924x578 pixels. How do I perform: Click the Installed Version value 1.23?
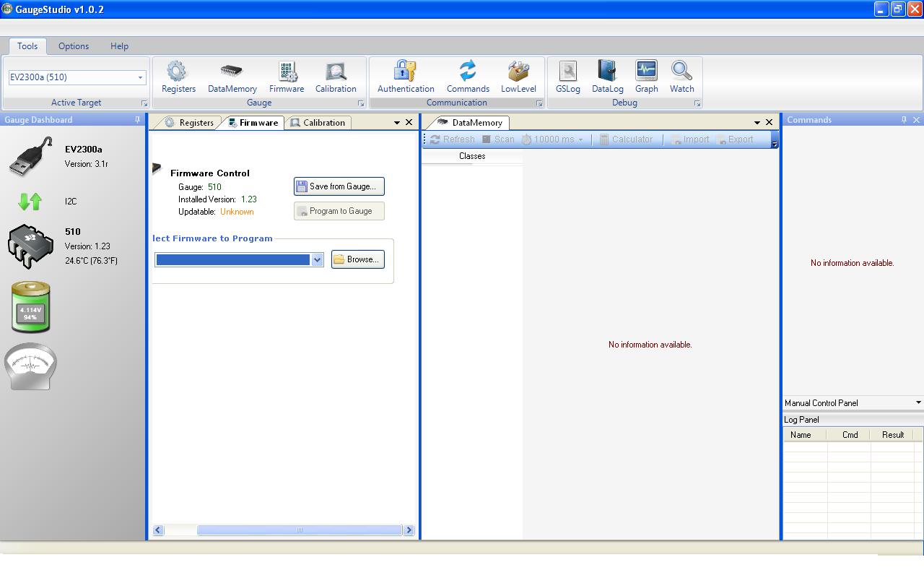click(x=249, y=199)
